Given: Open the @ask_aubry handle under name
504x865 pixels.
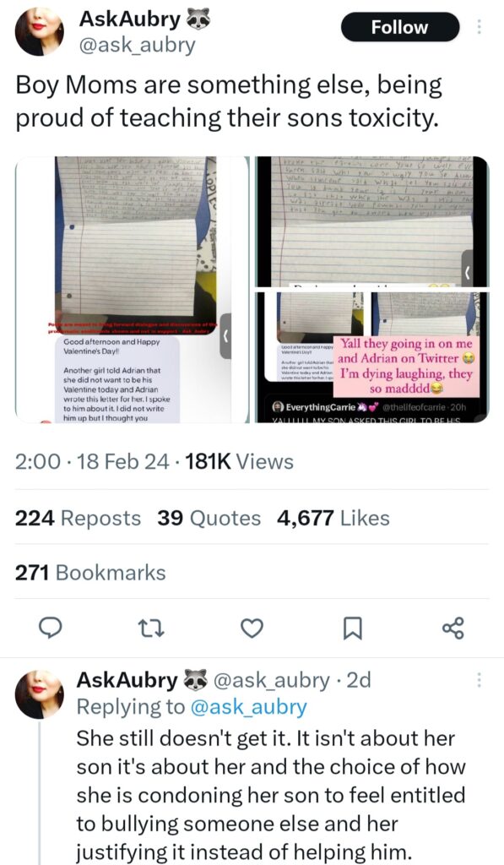Looking at the screenshot, I should pyautogui.click(x=138, y=45).
